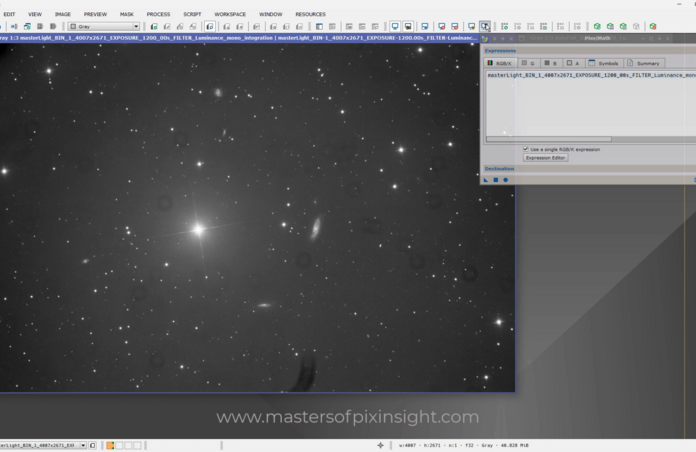The width and height of the screenshot is (696, 452).
Task: Click the grid icon with green dot in toolbar
Action: click(504, 27)
